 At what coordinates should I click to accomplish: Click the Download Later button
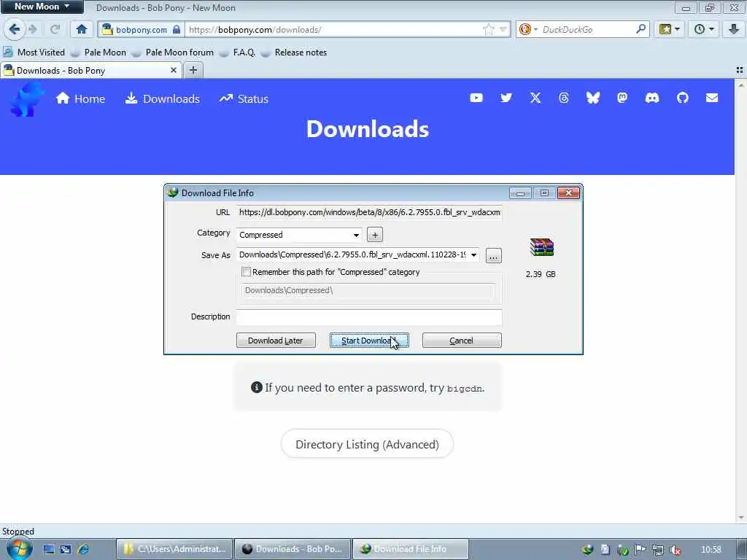(276, 341)
